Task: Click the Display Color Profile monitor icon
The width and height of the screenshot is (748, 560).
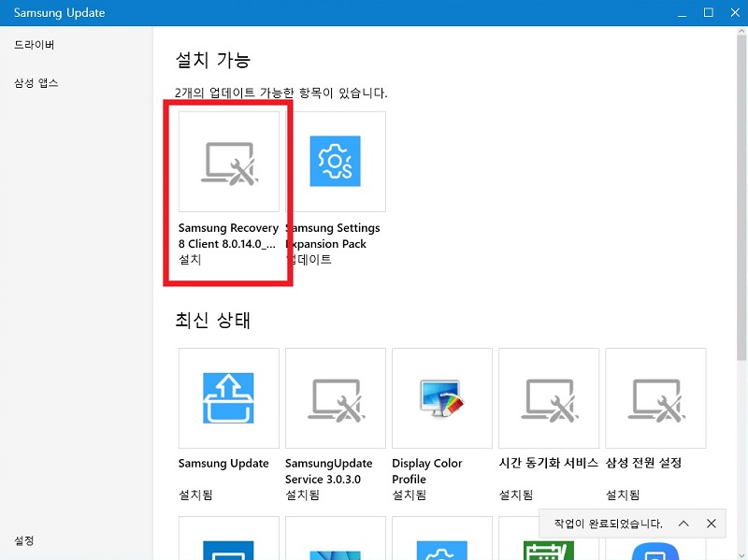Action: tap(442, 398)
